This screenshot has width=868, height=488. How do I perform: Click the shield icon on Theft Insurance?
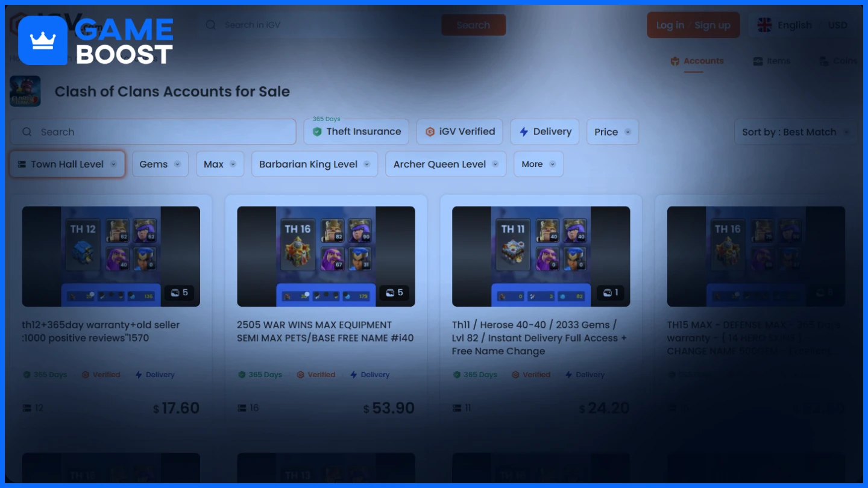(317, 132)
